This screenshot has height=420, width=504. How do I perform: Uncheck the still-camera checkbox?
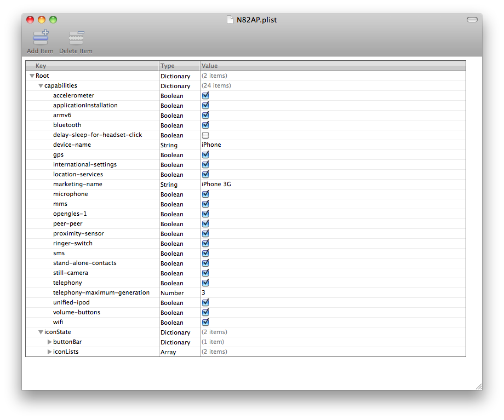point(205,273)
